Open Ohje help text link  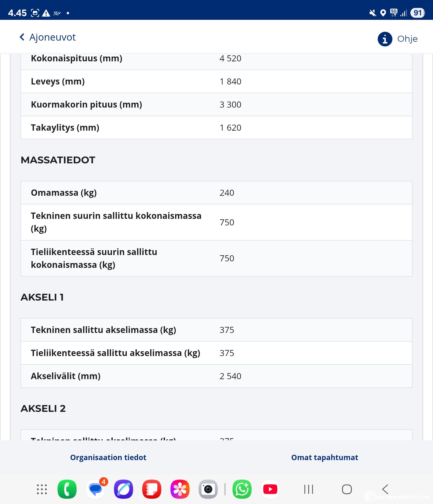(407, 39)
